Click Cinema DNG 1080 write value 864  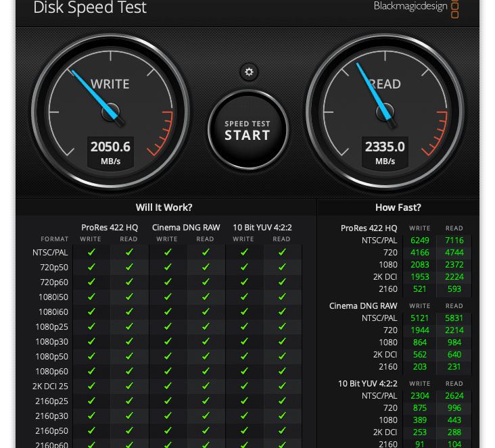pos(419,343)
